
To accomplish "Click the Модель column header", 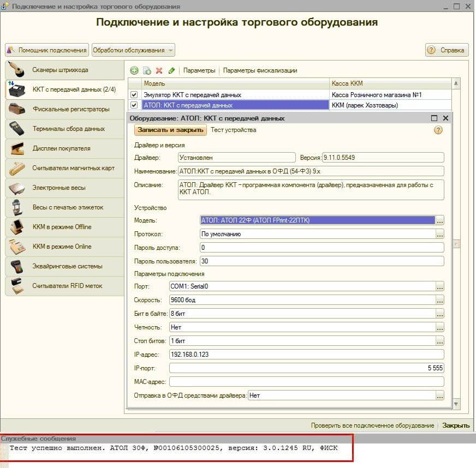I will (x=236, y=83).
